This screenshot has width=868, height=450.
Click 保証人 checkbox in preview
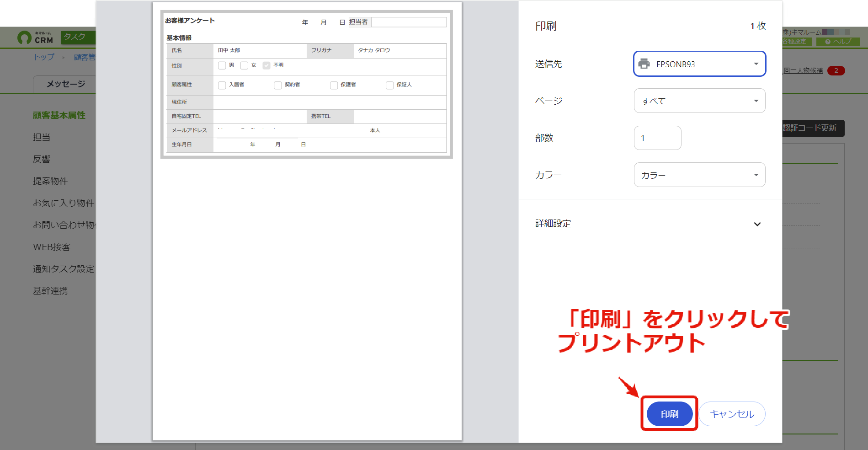[x=390, y=85]
